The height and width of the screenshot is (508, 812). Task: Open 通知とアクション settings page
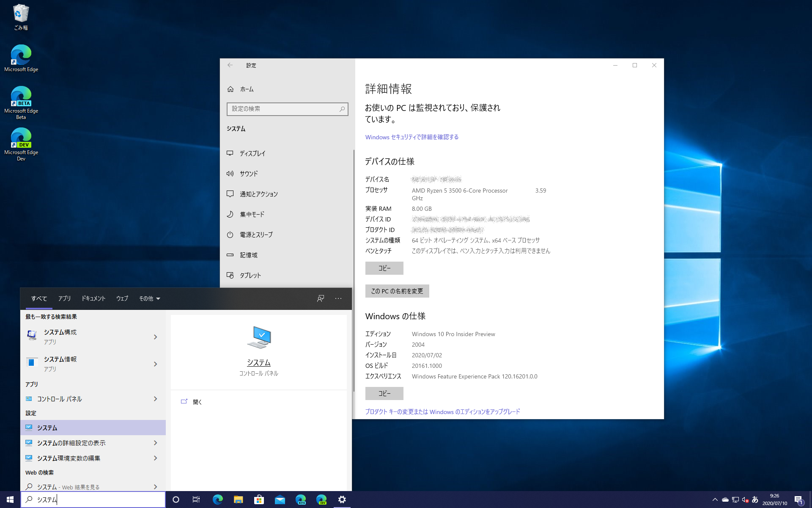click(x=288, y=194)
